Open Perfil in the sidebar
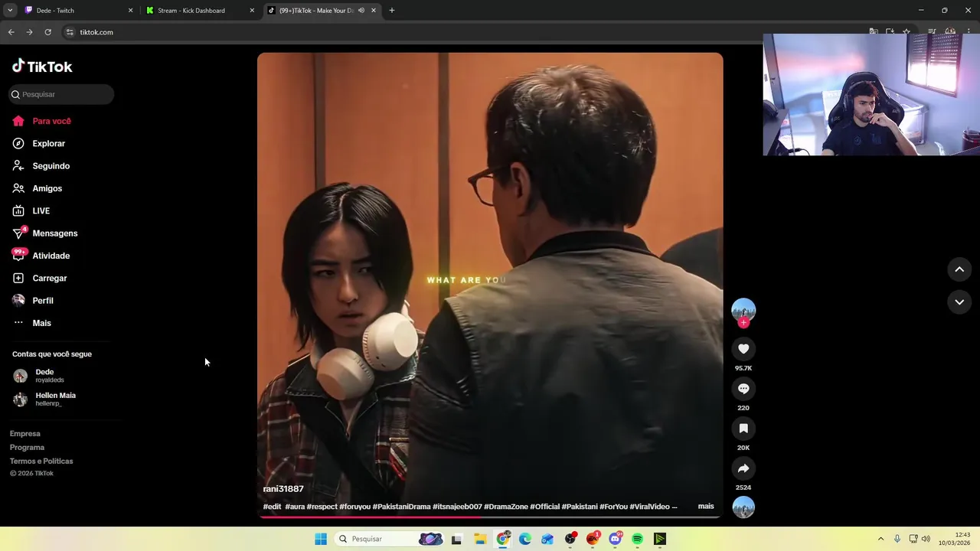This screenshot has width=980, height=551. pyautogui.click(x=33, y=301)
